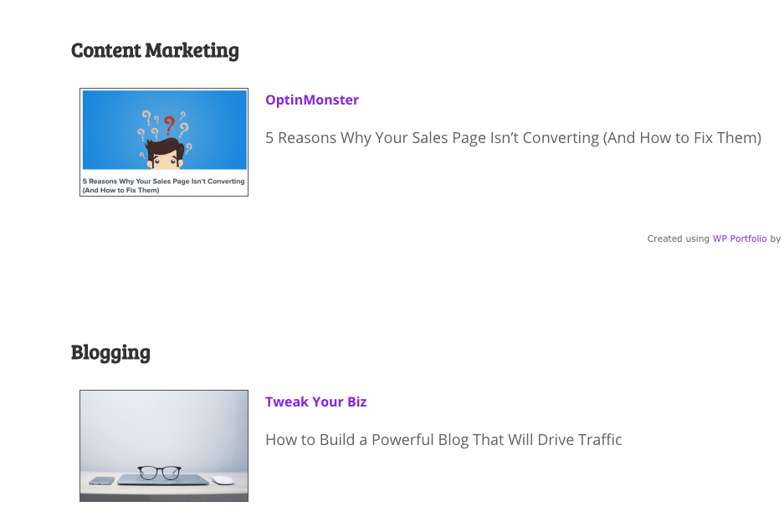This screenshot has height=532, width=784.
Task: Select the Content Marketing category heading
Action: click(155, 50)
